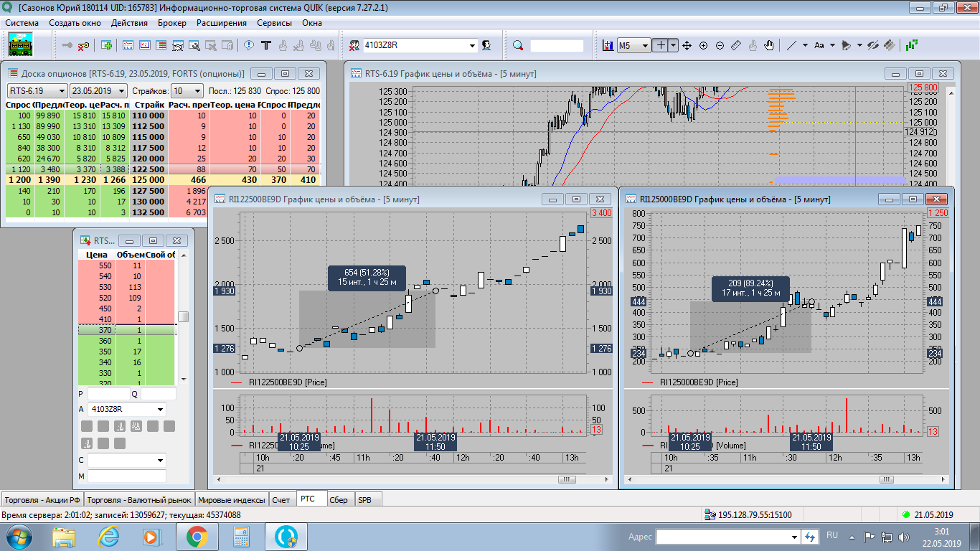Select the open hand pan tool
This screenshot has height=551, width=980.
tap(769, 45)
